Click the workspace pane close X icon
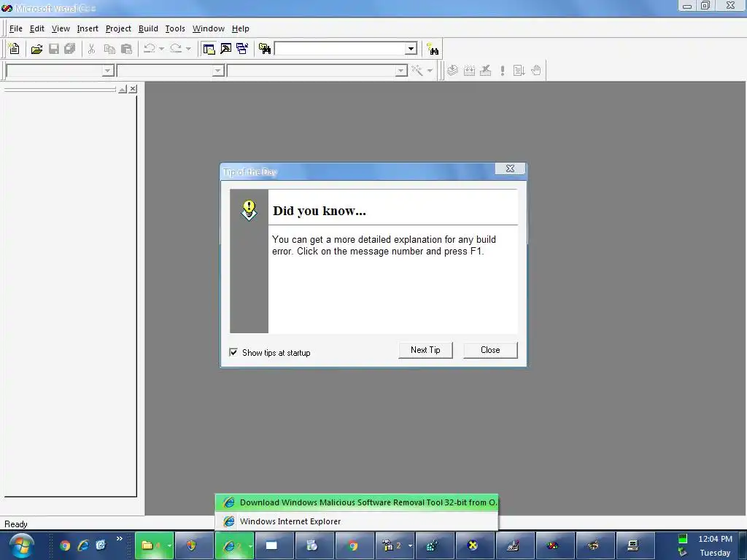The image size is (747, 560). (x=133, y=89)
